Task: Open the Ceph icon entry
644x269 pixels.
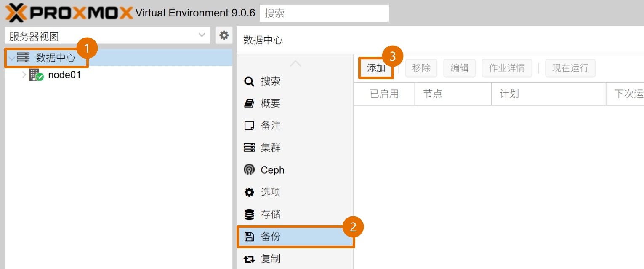Action: 249,170
